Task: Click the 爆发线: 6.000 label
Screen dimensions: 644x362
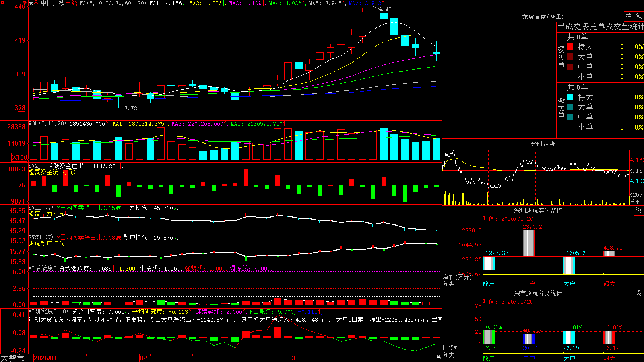Action: click(251, 268)
